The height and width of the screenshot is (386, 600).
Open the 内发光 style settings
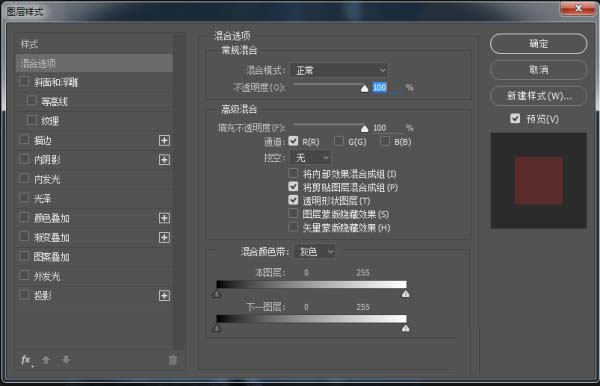(x=47, y=179)
